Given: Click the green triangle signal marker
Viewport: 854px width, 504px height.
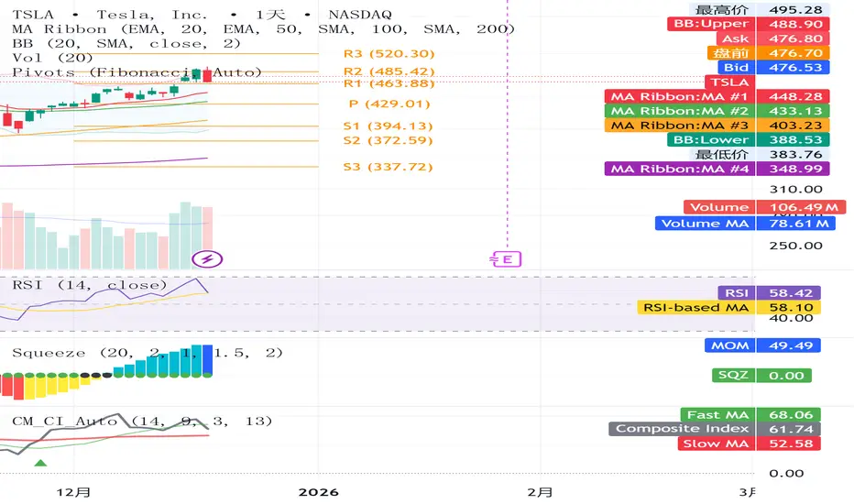Looking at the screenshot, I should (x=40, y=463).
